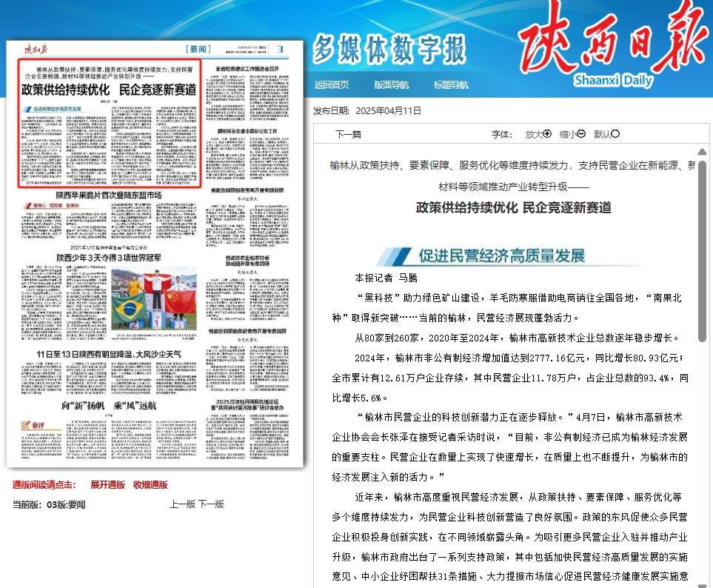Click the 展开通版 link
Screen dimensions: 713x588
tap(107, 485)
